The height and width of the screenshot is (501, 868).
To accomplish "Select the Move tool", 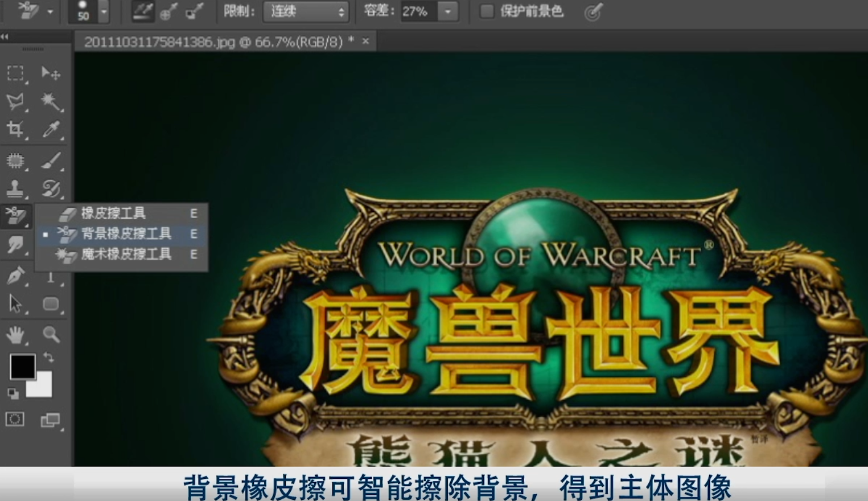I will [51, 73].
